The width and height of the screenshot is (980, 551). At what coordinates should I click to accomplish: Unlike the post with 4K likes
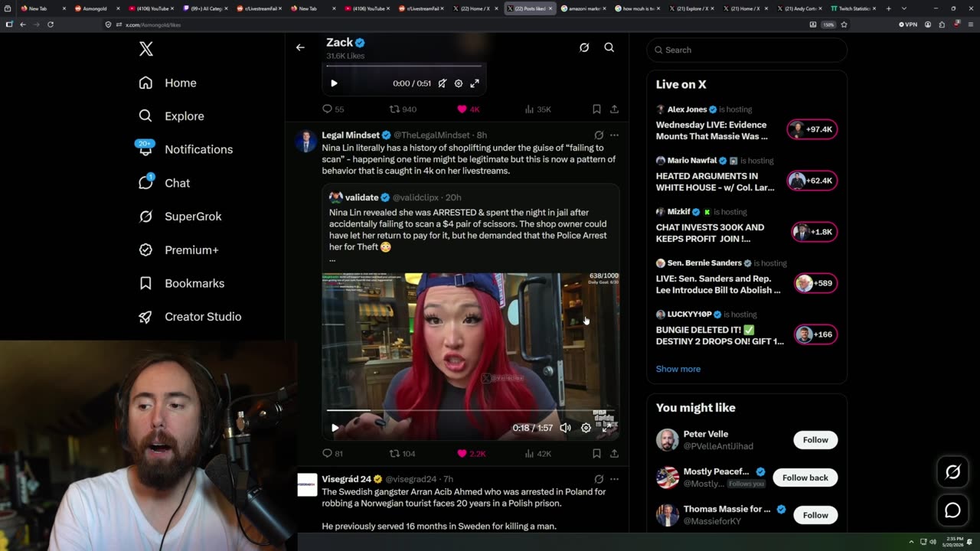(468, 109)
